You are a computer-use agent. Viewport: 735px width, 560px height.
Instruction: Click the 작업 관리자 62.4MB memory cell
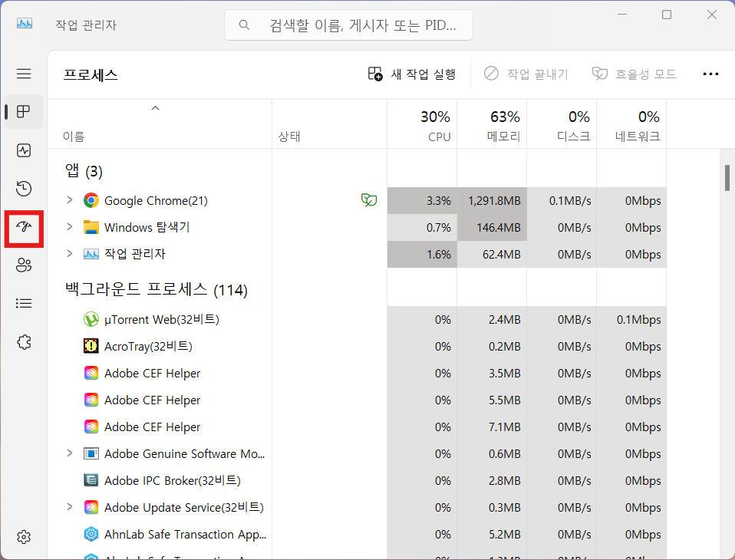(x=492, y=254)
